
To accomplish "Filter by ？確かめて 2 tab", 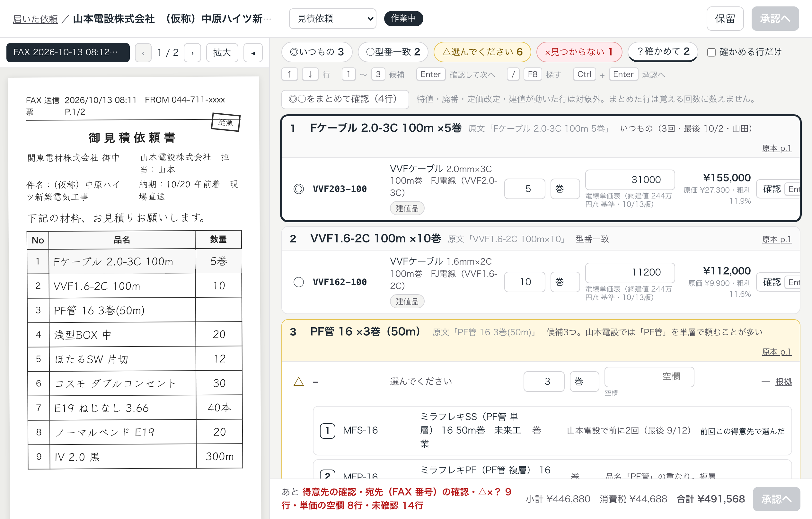I will click(663, 52).
